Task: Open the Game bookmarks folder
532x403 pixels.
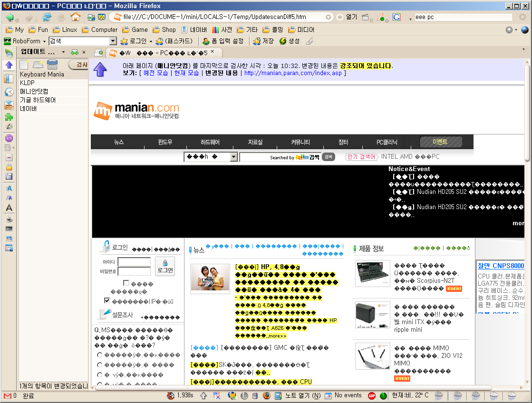Action: [x=135, y=30]
